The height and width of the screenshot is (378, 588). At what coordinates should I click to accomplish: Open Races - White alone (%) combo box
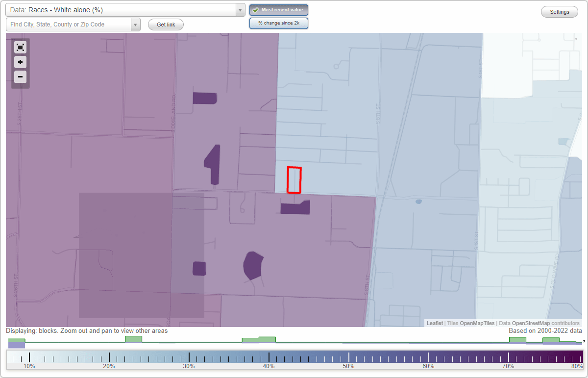click(x=121, y=10)
